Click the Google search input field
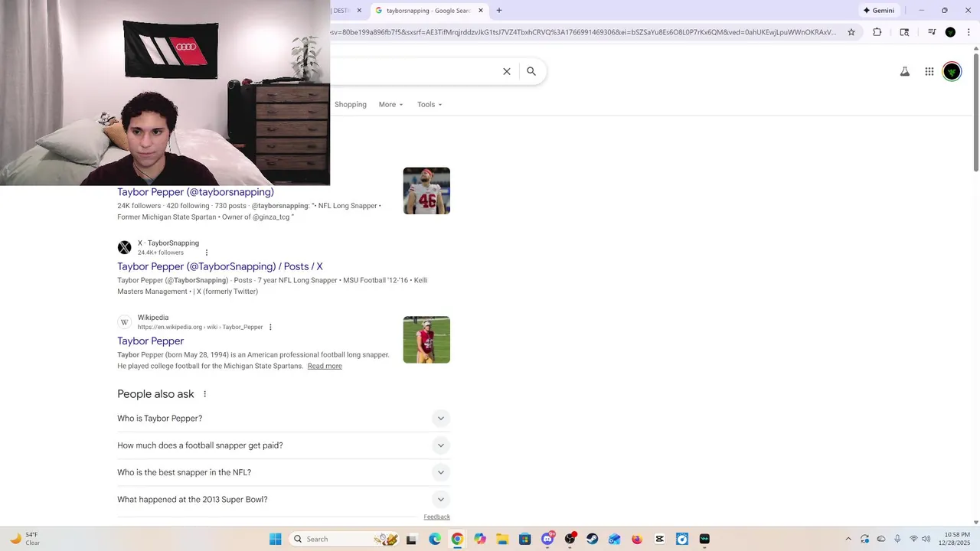The width and height of the screenshot is (980, 551). 413,71
